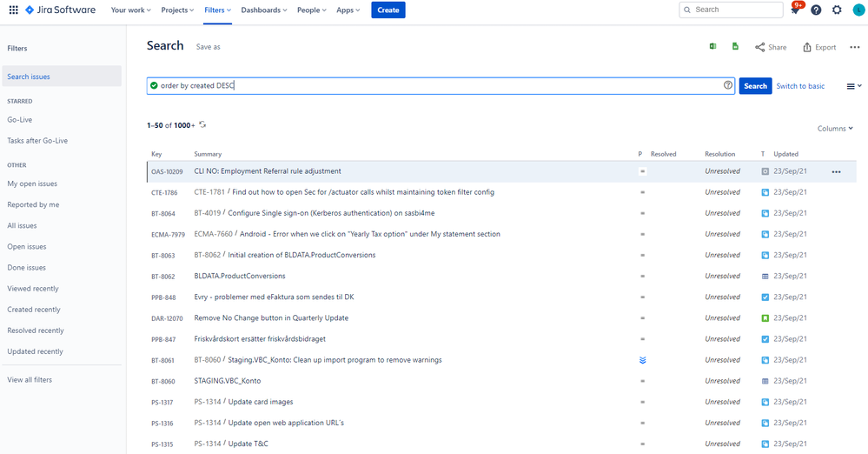This screenshot has width=868, height=454.
Task: Open issue key CTE-1786
Action: pos(164,193)
